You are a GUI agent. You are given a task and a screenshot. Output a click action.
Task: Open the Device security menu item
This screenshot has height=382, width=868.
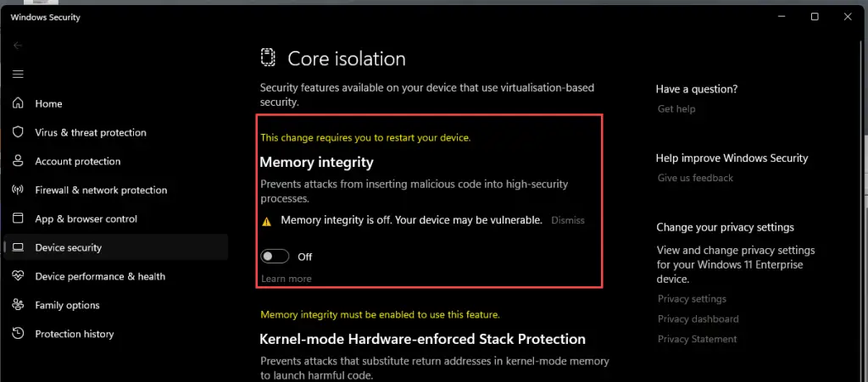pyautogui.click(x=68, y=247)
